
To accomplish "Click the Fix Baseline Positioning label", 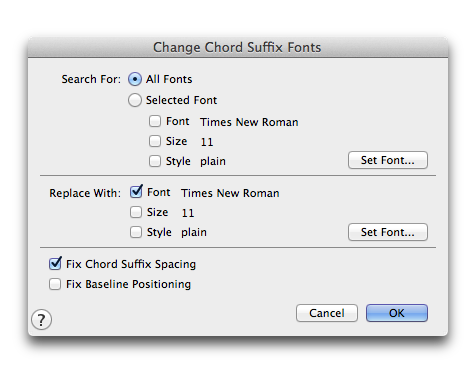I will [128, 284].
